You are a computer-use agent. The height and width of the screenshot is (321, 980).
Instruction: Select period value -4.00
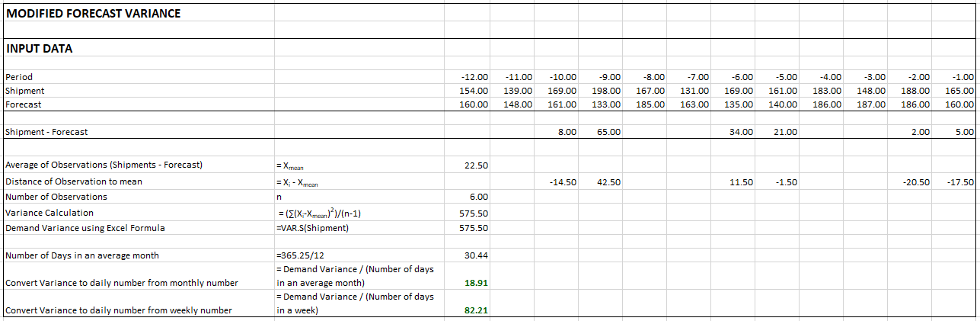[830, 77]
